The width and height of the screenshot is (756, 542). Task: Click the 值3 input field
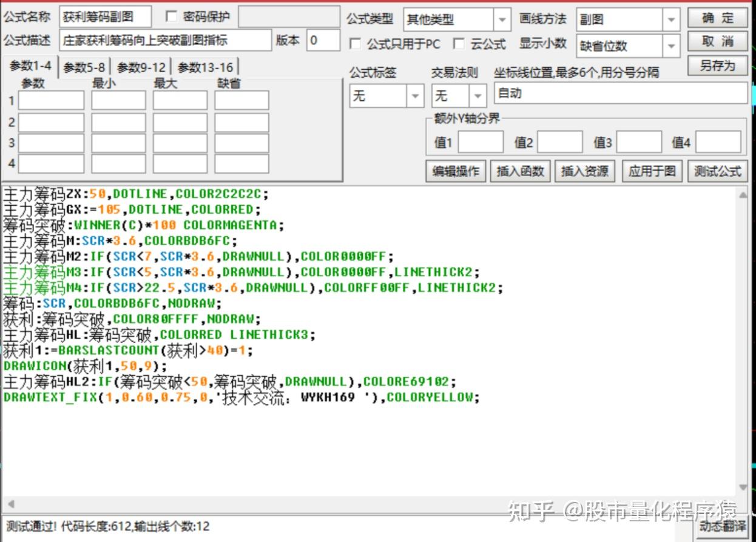click(639, 143)
